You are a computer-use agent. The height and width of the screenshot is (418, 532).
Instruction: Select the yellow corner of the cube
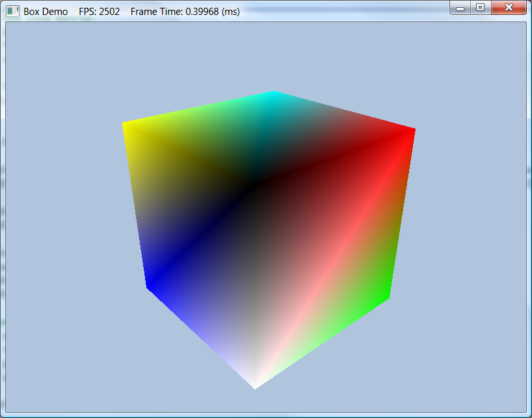click(x=126, y=125)
